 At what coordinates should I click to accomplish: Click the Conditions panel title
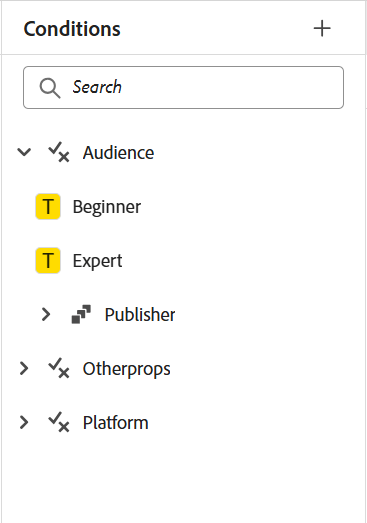(x=72, y=29)
